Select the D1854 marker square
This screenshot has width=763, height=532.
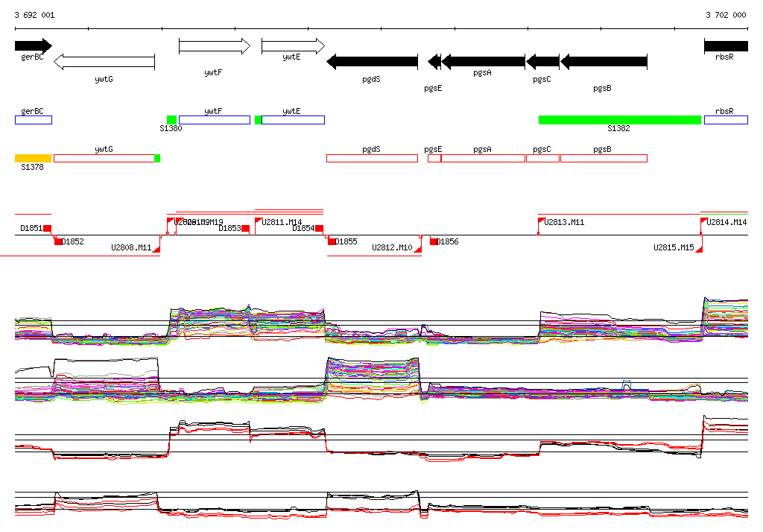pyautogui.click(x=319, y=228)
